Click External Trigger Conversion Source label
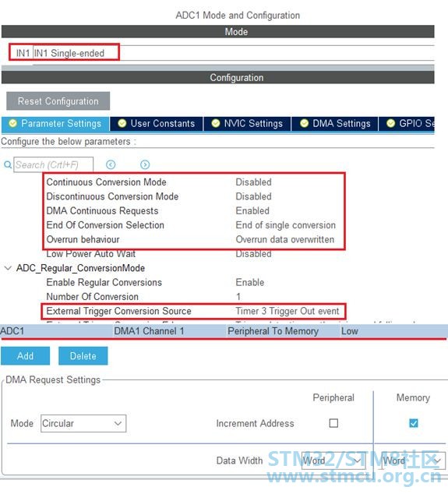The width and height of the screenshot is (448, 494). pos(118,311)
